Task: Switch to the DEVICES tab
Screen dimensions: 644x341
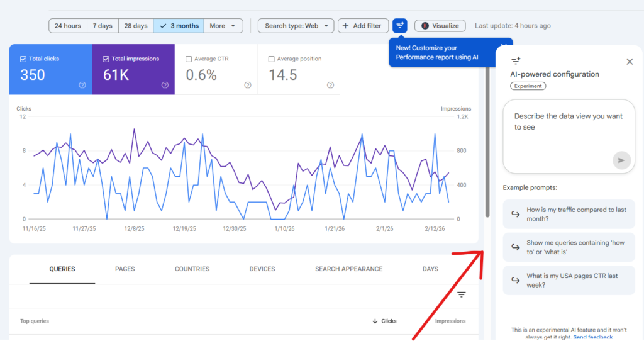Action: [262, 269]
